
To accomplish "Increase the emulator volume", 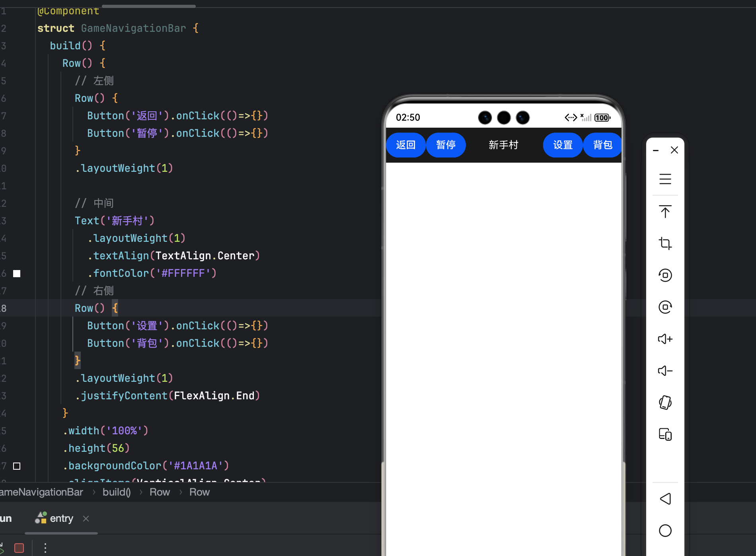I will click(665, 339).
